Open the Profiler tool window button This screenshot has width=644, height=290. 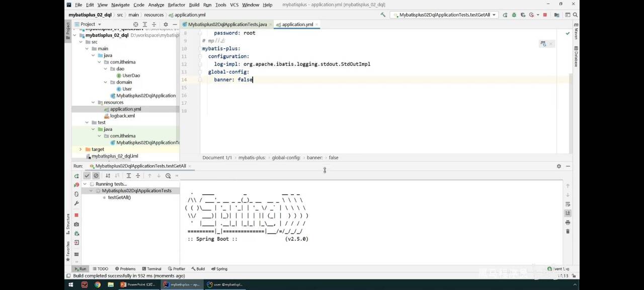click(x=177, y=269)
